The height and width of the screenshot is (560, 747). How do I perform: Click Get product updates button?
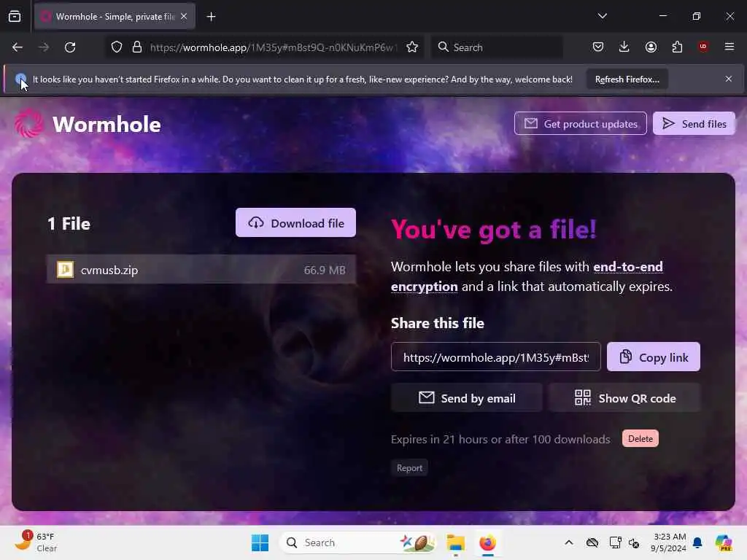(580, 124)
